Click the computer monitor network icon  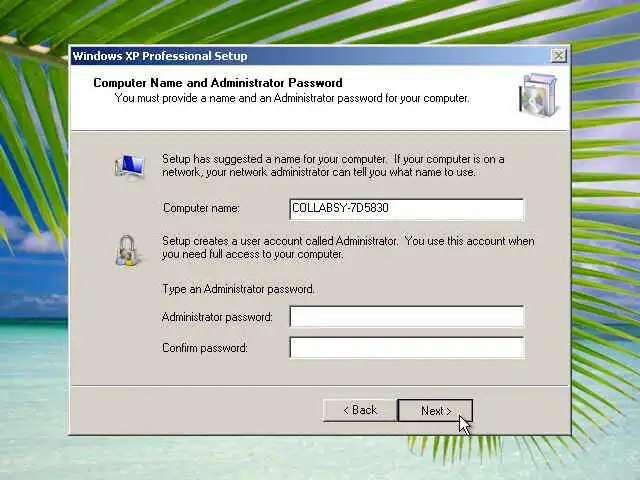[x=129, y=167]
